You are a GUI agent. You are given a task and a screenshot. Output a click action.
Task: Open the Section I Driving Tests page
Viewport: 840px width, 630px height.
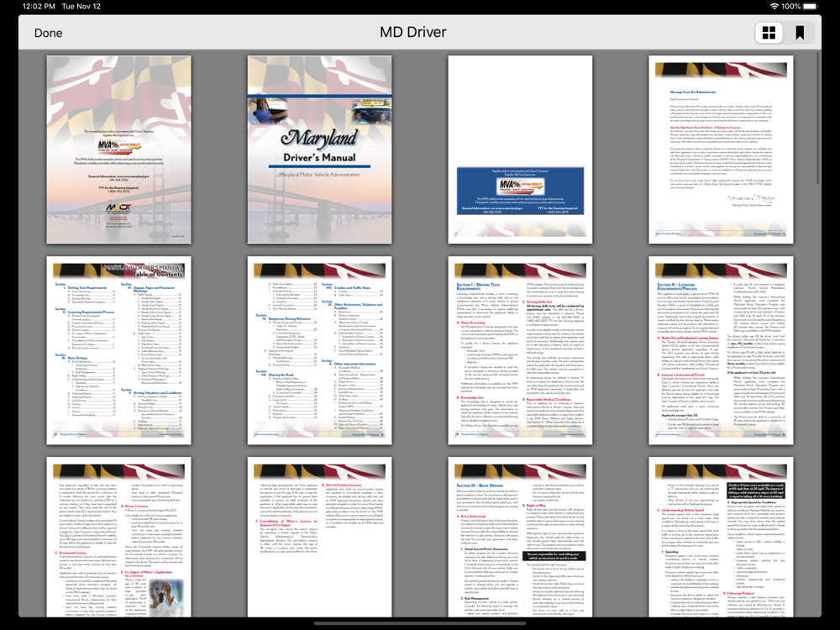point(520,350)
